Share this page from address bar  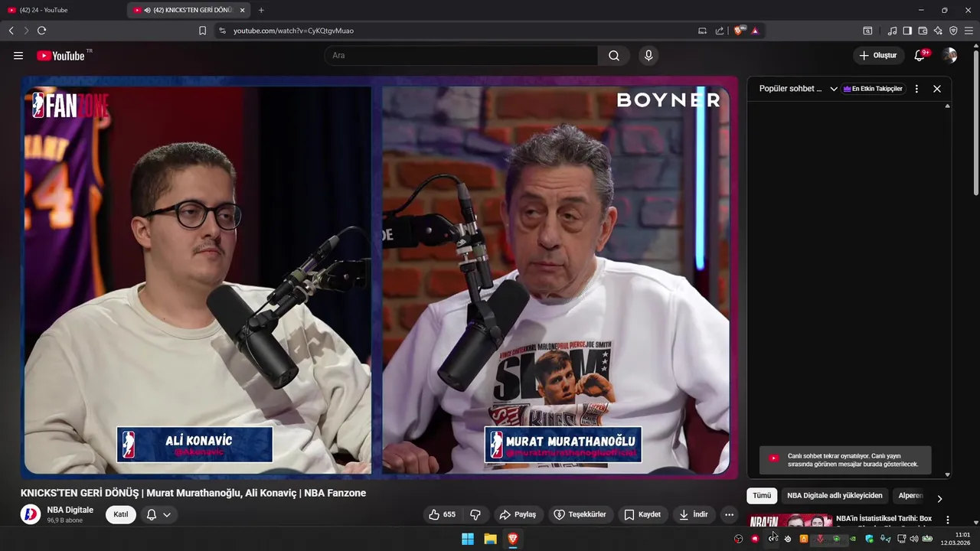pos(720,31)
